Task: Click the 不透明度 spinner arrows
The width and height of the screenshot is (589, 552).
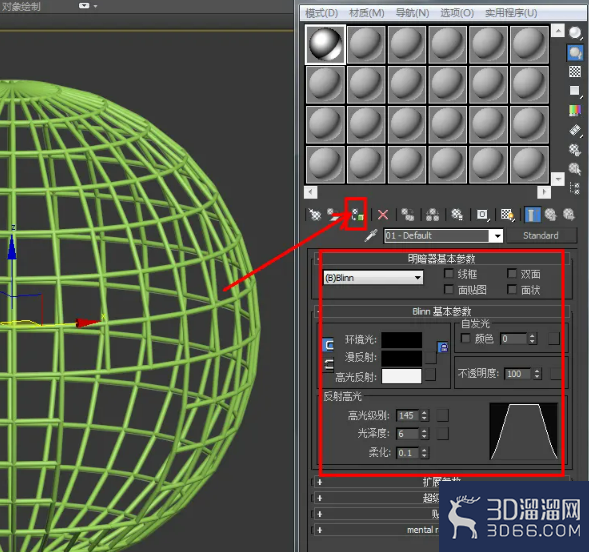Action: click(537, 374)
